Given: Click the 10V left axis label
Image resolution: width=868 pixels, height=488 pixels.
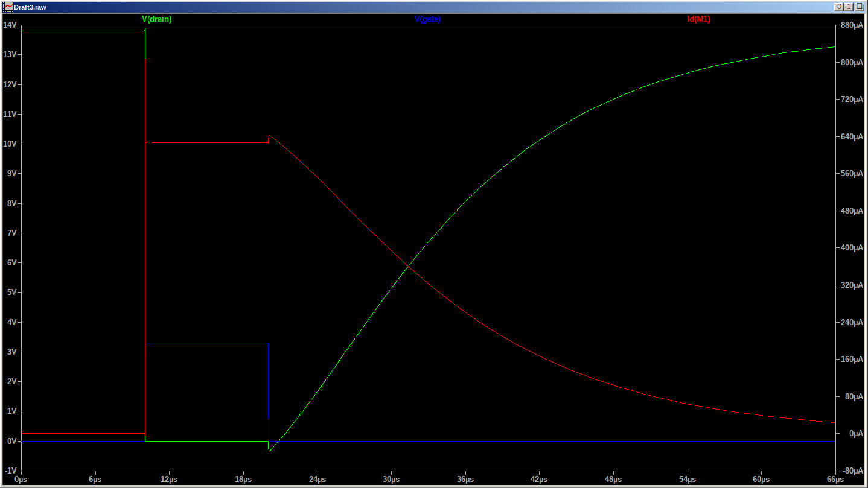Looking at the screenshot, I should click(10, 144).
